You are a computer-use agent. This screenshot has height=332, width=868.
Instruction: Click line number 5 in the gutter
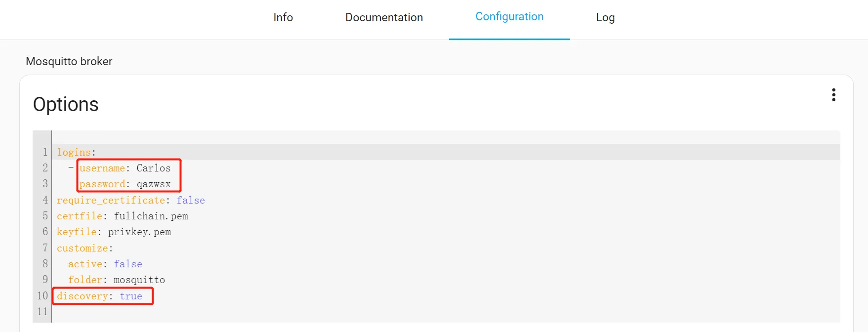(45, 216)
